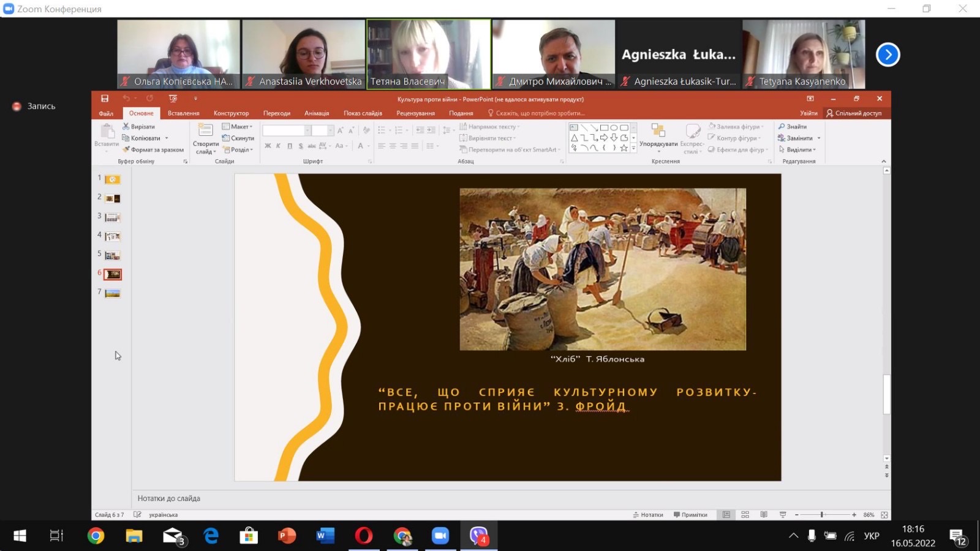Pick the star shape in the shapes gallery
This screenshot has height=551, width=980.
point(624,148)
